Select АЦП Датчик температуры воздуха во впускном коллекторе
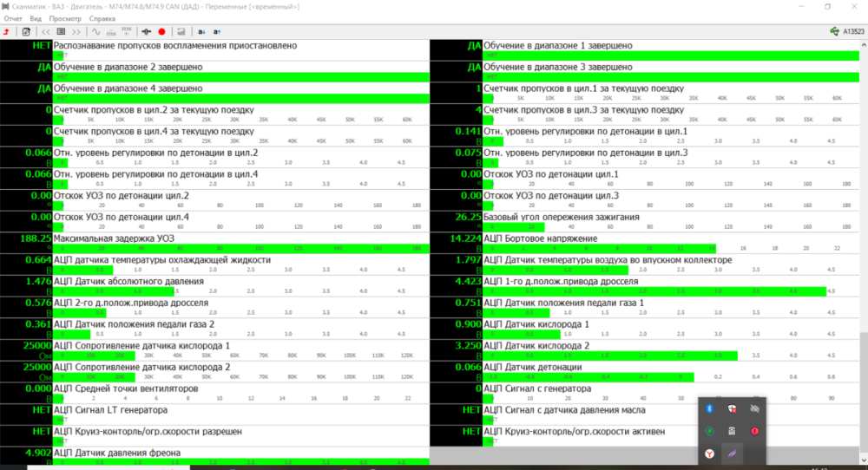The height and width of the screenshot is (470, 868). [644, 264]
